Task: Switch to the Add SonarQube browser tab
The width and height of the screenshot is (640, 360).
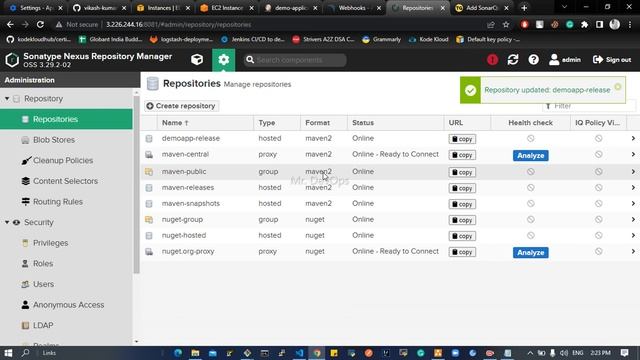Action: pos(482,8)
